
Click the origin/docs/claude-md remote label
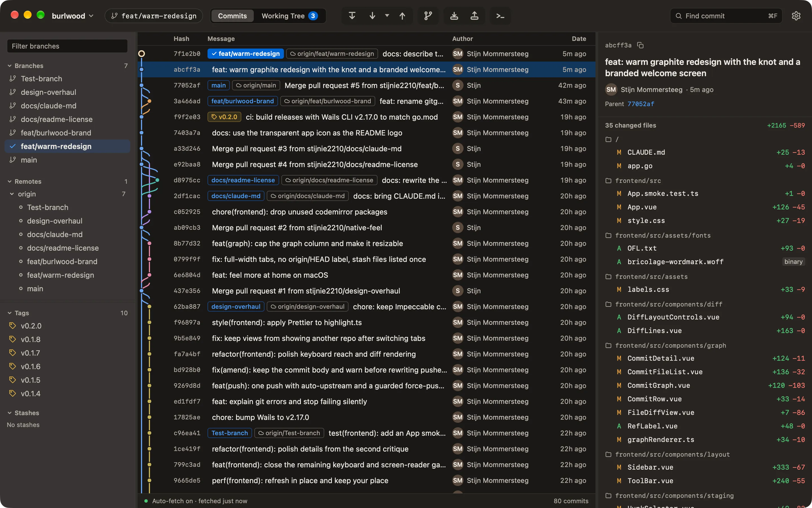click(x=308, y=196)
